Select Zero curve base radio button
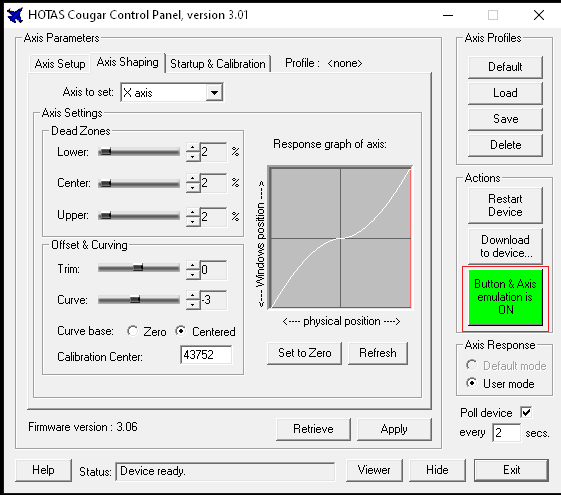 132,331
